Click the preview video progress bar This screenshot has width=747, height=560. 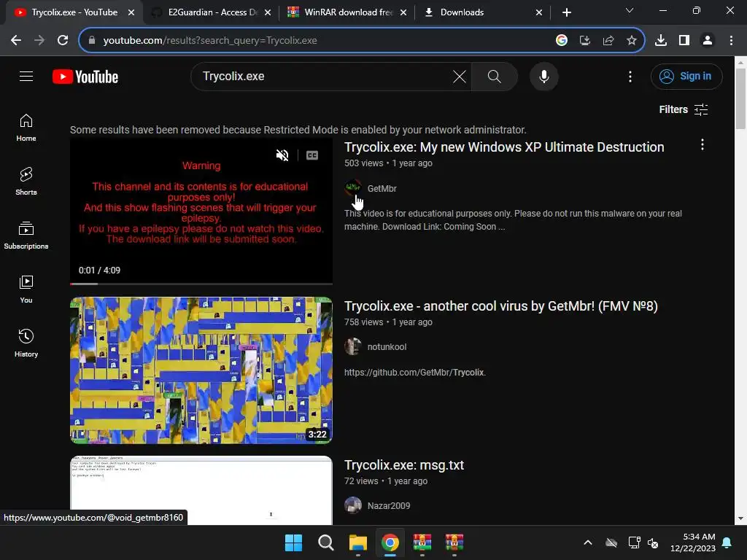pos(201,284)
